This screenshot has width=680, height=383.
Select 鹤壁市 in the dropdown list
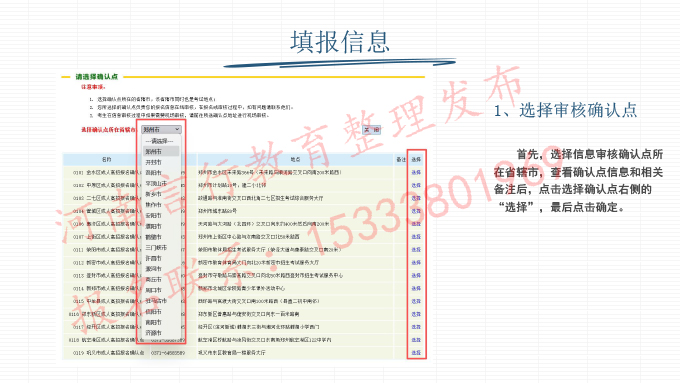tap(153, 237)
